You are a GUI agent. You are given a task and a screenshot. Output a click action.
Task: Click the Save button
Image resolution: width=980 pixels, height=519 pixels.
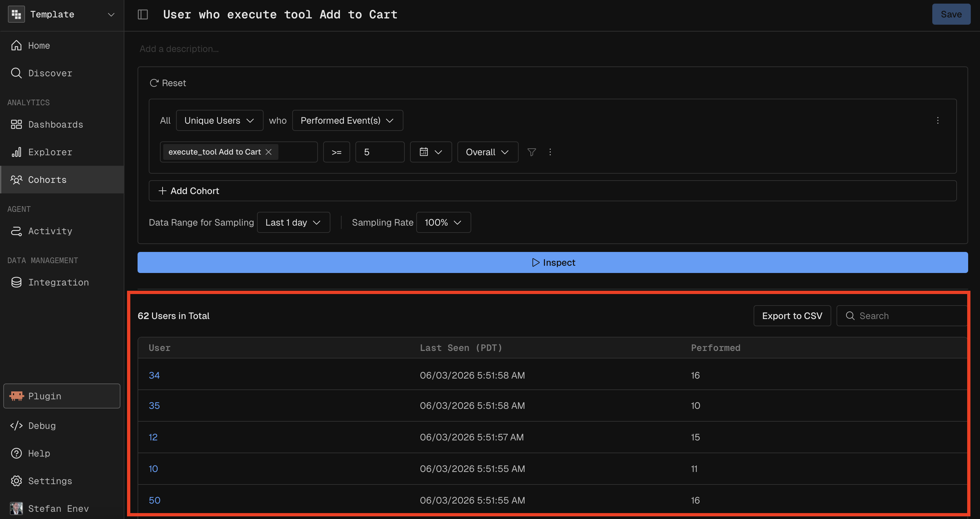pyautogui.click(x=951, y=14)
